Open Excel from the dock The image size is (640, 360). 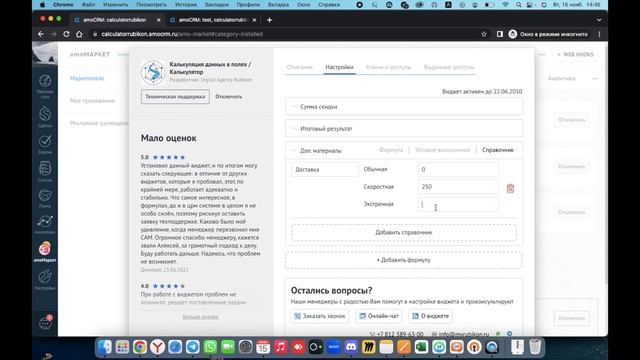pyautogui.click(x=421, y=347)
